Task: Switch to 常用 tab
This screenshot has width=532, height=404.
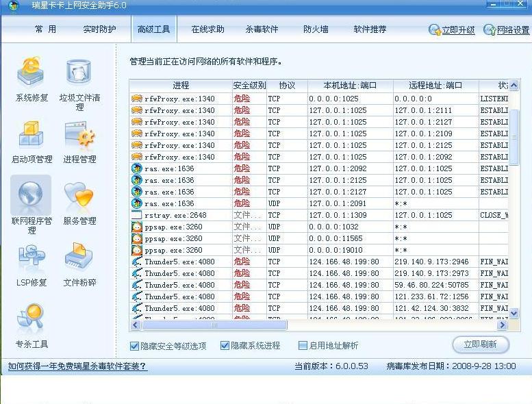Action: 45,29
